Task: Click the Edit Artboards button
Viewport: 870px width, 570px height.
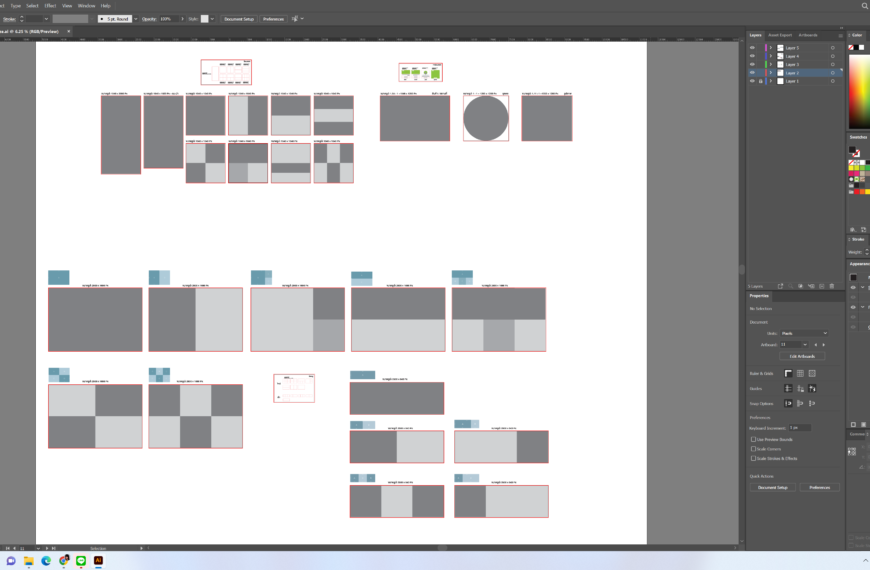Action: 801,356
